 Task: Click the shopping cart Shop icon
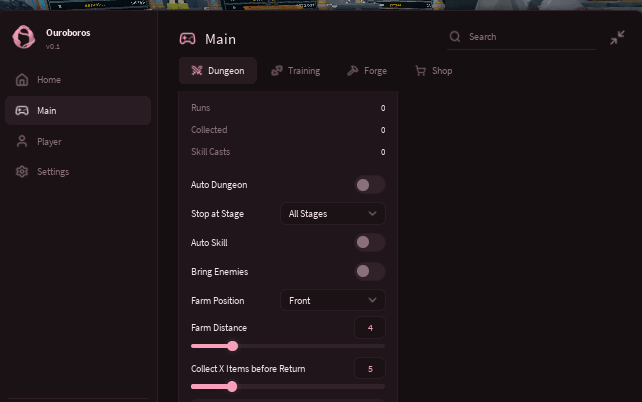click(420, 70)
